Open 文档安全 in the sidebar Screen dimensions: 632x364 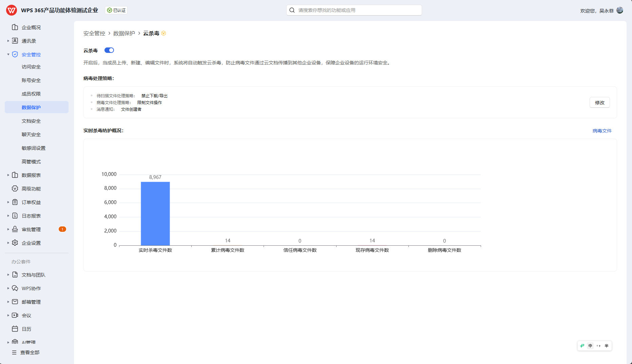coord(31,121)
